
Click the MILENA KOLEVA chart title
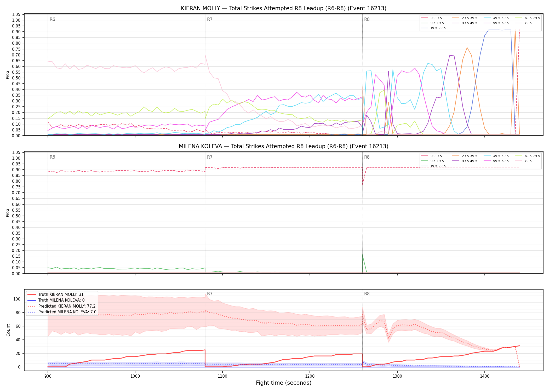pos(284,146)
